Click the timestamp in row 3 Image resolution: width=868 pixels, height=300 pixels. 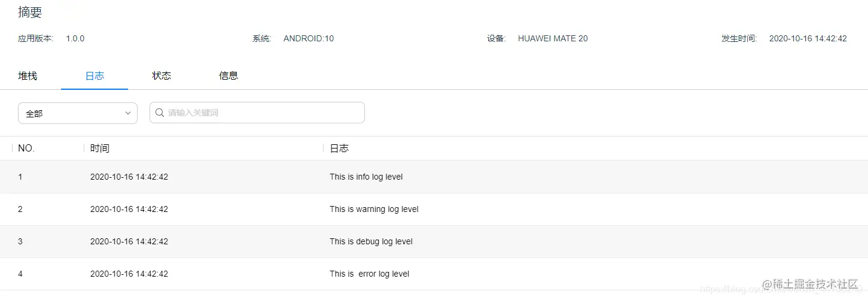click(x=129, y=241)
